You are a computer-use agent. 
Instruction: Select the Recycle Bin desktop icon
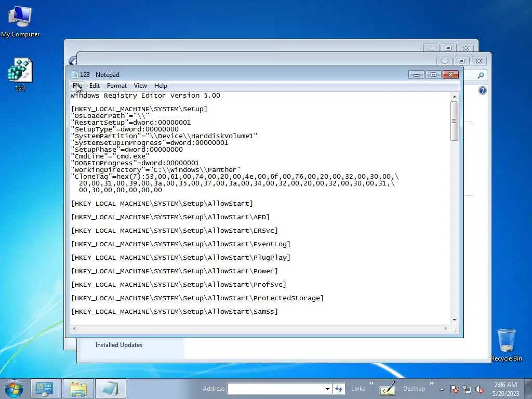(507, 345)
